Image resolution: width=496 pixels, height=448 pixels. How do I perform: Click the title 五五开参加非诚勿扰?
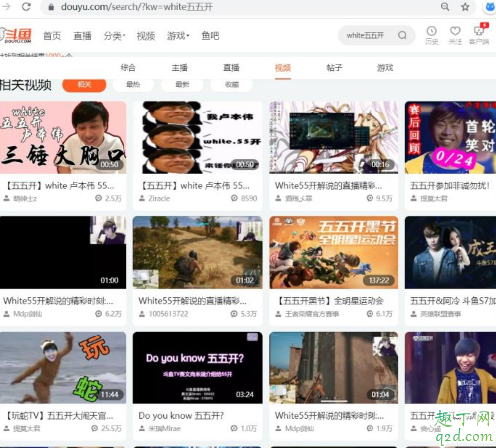(450, 186)
